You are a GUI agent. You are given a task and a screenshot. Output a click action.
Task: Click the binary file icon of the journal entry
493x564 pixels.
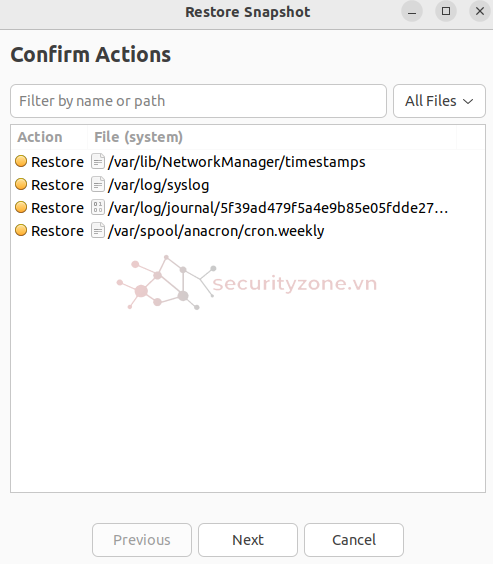point(97,208)
